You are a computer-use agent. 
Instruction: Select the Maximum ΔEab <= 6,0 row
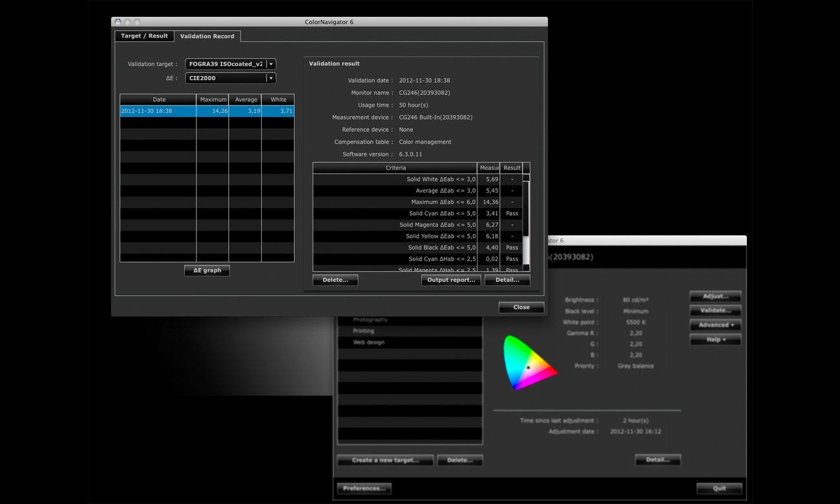click(x=418, y=202)
